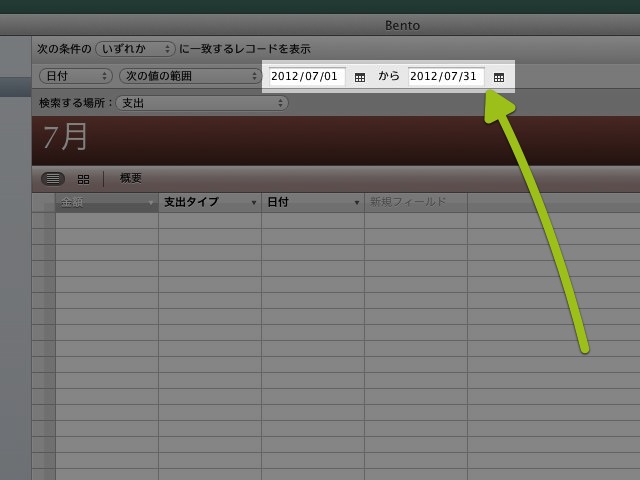Select the 金額 column header
Image resolution: width=640 pixels, height=480 pixels.
[x=107, y=202]
